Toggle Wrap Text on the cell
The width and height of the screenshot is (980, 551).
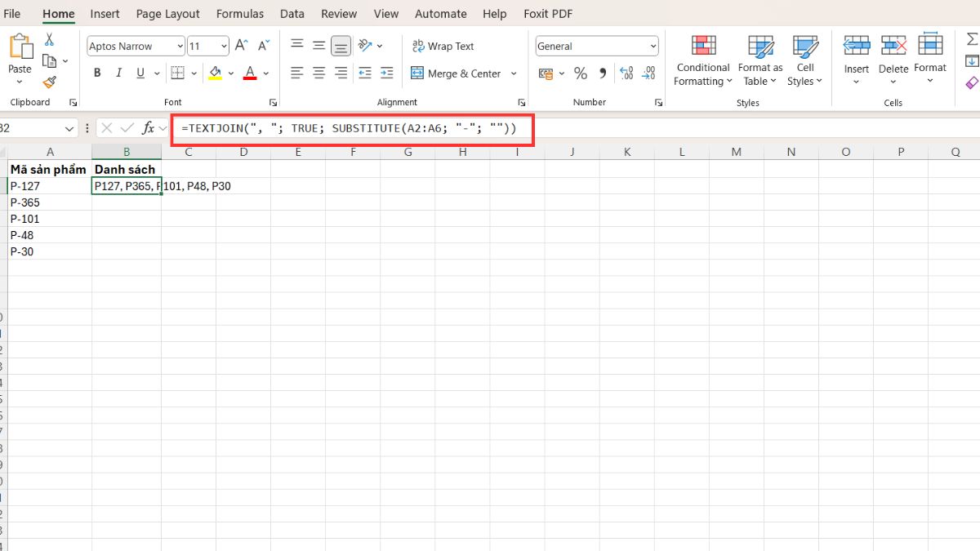click(x=443, y=47)
